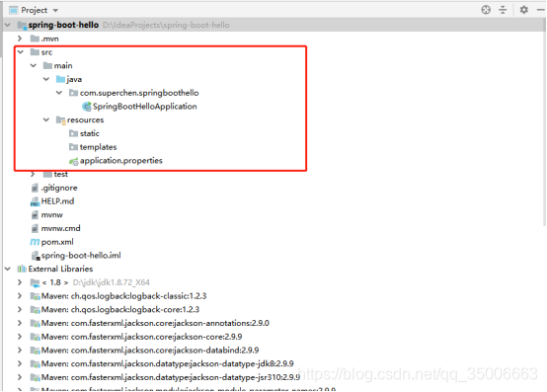Collapse the java folder arrow
The width and height of the screenshot is (547, 392).
coord(46,79)
